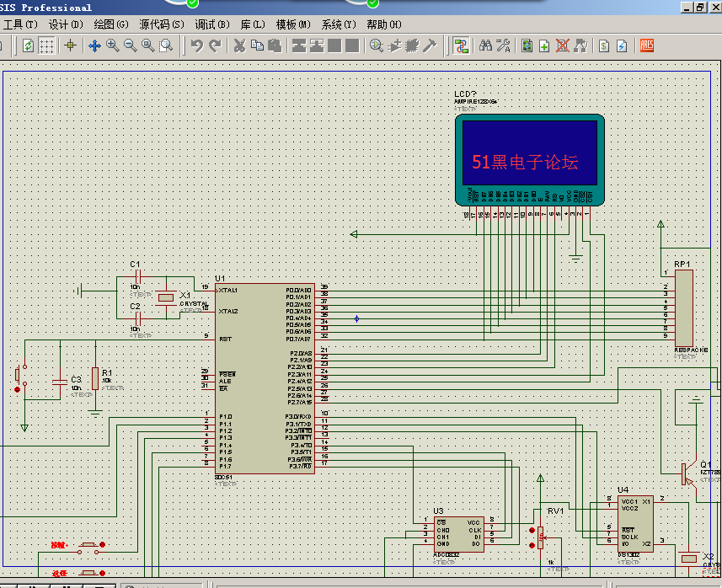Click the 'XTAL1' pin label

(228, 290)
